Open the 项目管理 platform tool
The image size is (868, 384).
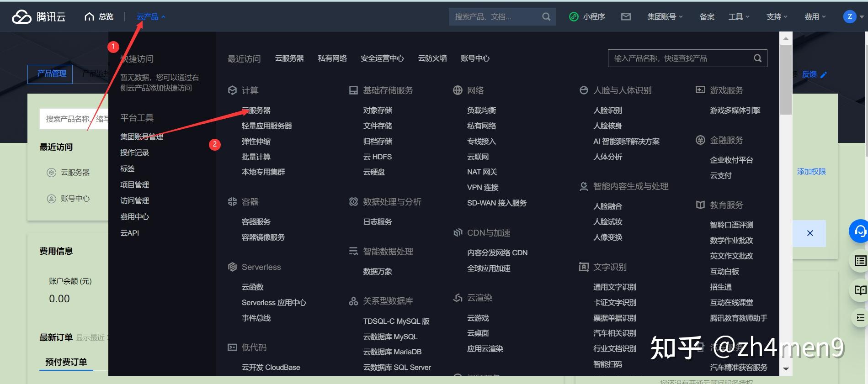pos(134,185)
